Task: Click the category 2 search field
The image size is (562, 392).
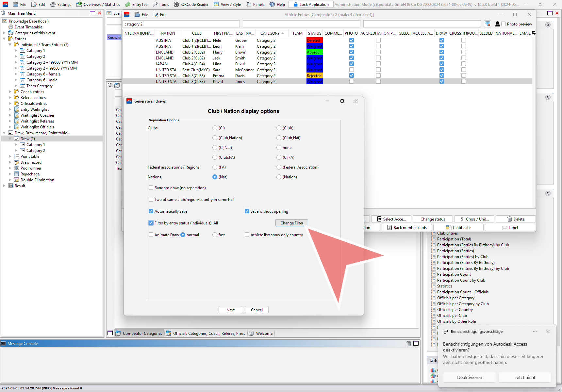Action: click(x=181, y=24)
